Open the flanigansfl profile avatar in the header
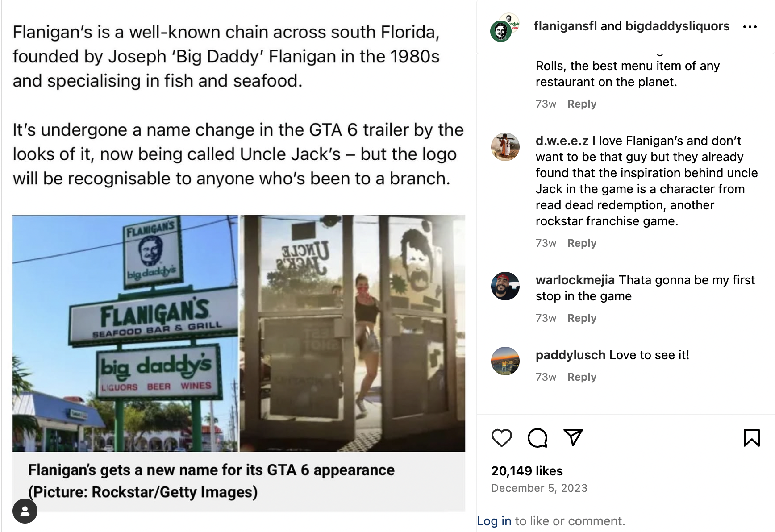The image size is (775, 532). [x=501, y=31]
